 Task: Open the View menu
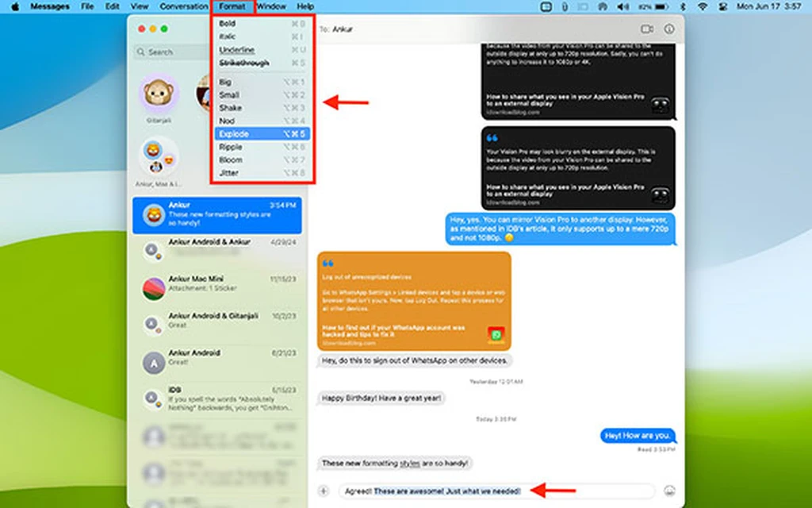coord(139,6)
